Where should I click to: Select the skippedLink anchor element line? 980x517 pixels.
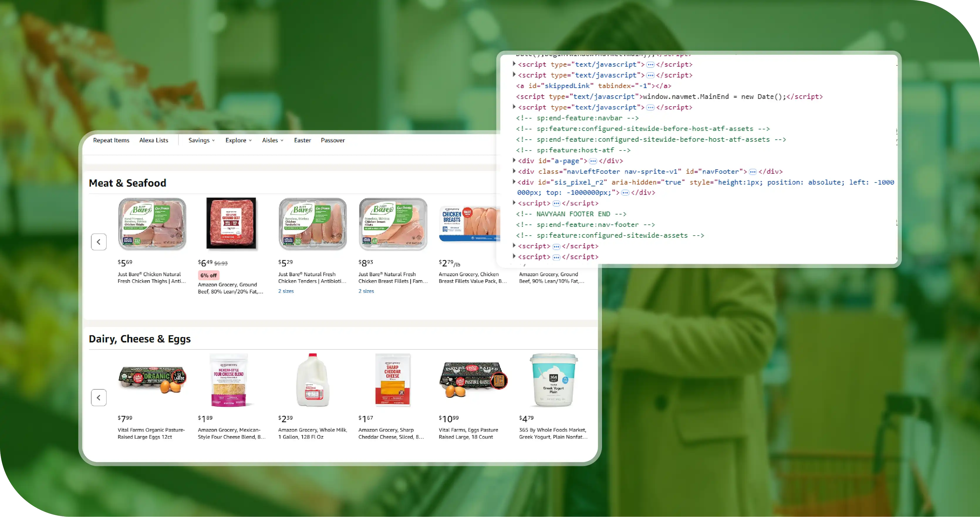click(x=593, y=86)
